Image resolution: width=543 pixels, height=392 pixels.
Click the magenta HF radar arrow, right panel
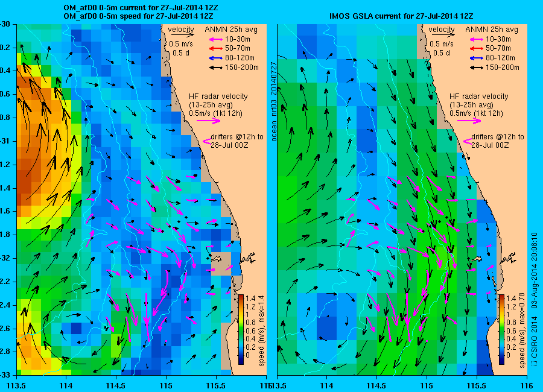pyautogui.click(x=469, y=121)
